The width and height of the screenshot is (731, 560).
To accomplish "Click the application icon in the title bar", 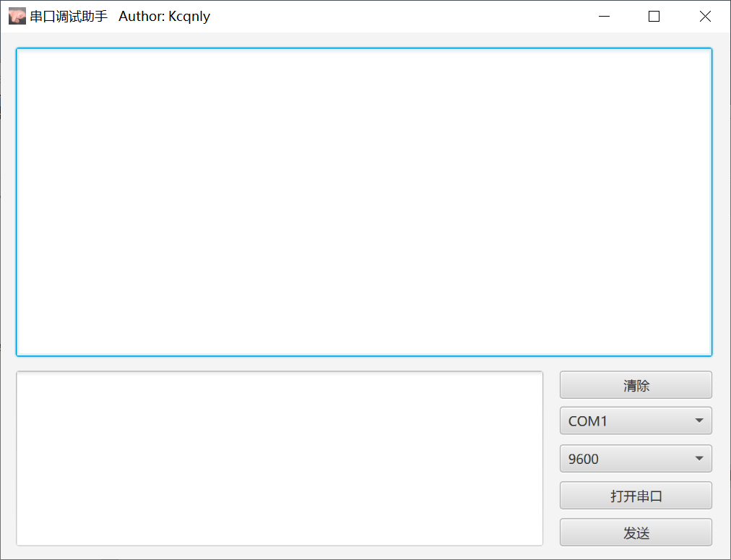I will tap(16, 16).
